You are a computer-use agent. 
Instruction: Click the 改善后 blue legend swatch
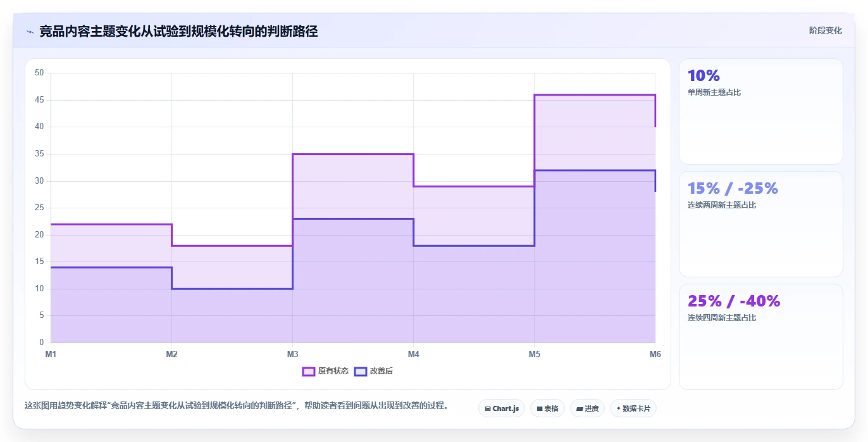click(x=361, y=371)
